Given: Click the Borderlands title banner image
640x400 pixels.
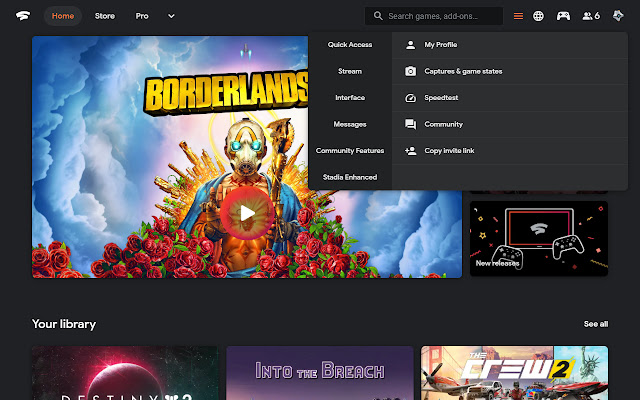Looking at the screenshot, I should (x=226, y=93).
